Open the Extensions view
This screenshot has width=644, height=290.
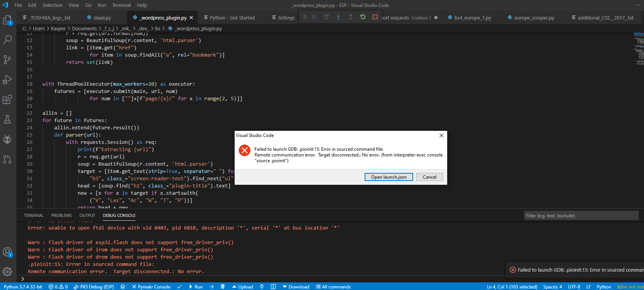[7, 99]
